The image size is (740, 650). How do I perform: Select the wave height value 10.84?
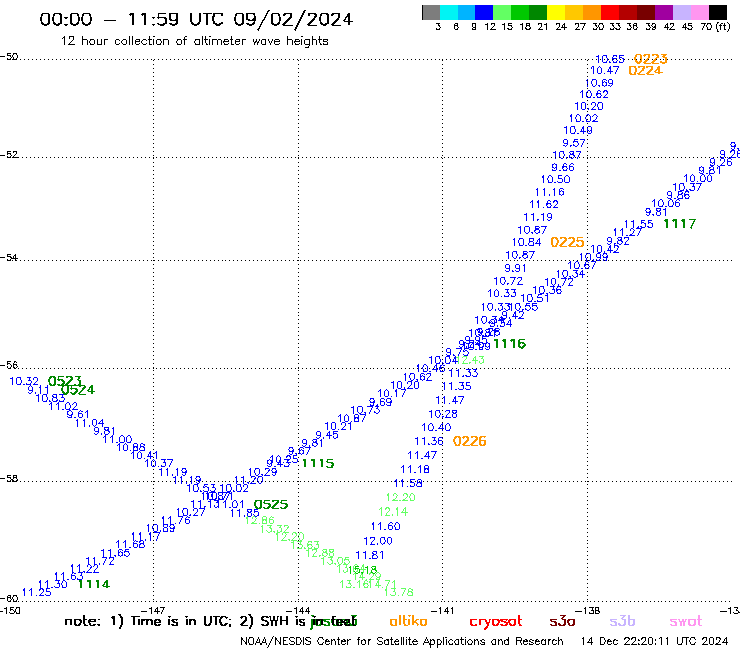(527, 242)
